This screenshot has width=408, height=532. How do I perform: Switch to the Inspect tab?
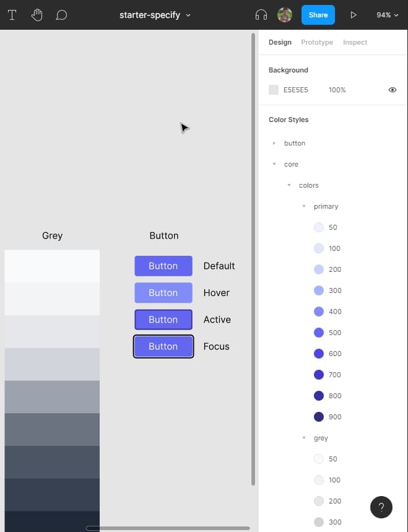click(355, 42)
